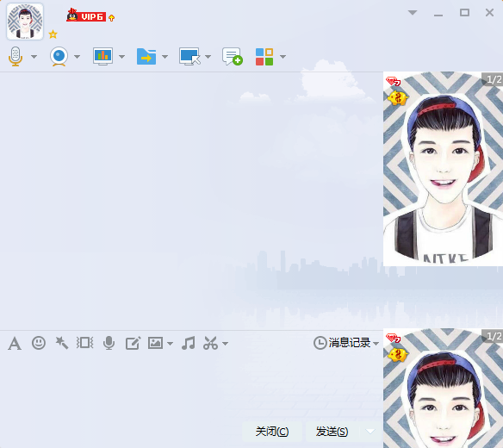503x448 pixels.
Task: Create a discussion group chat icon
Action: 233,57
